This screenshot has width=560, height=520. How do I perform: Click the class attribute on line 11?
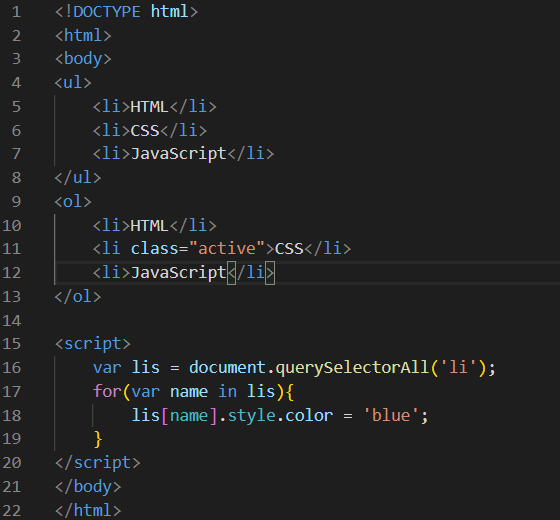pyautogui.click(x=154, y=249)
